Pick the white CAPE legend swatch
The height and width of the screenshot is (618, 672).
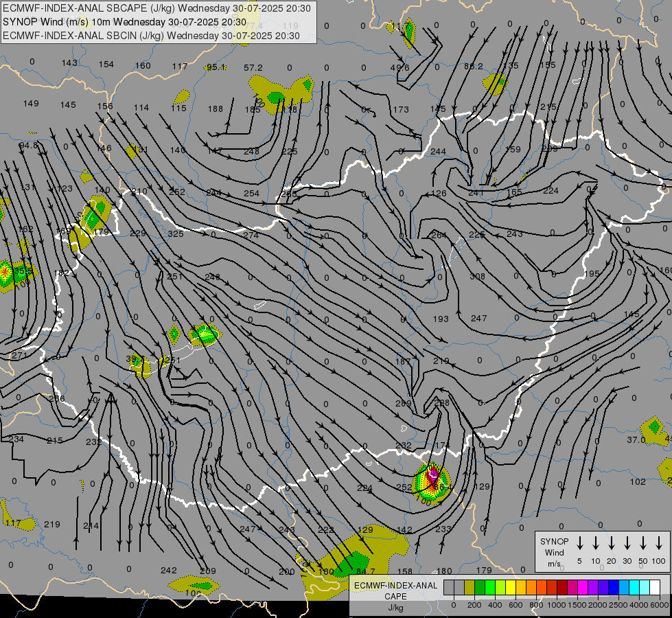coord(654,588)
